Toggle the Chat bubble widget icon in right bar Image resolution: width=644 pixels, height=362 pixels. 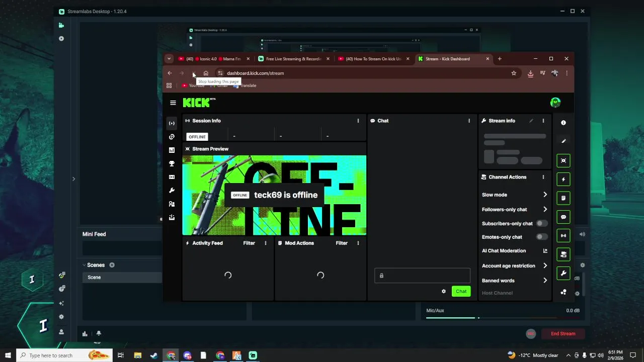coord(563,217)
